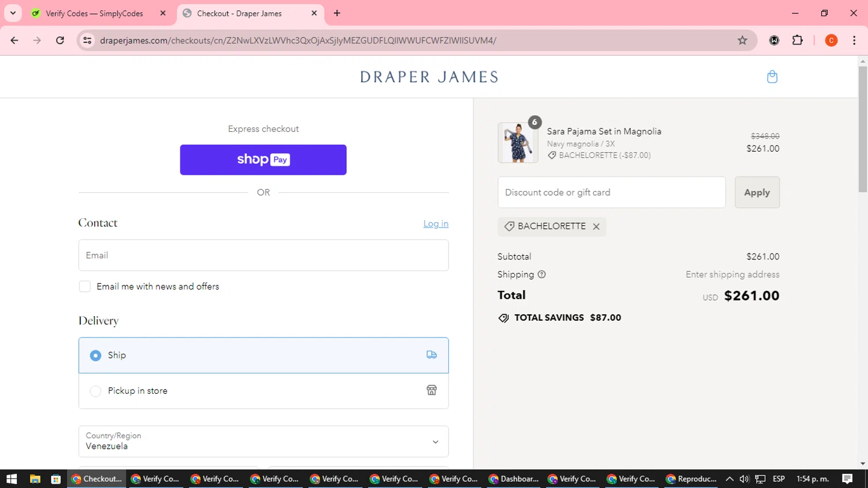This screenshot has height=488, width=868.
Task: Click the Enter shipping address text
Action: (733, 274)
